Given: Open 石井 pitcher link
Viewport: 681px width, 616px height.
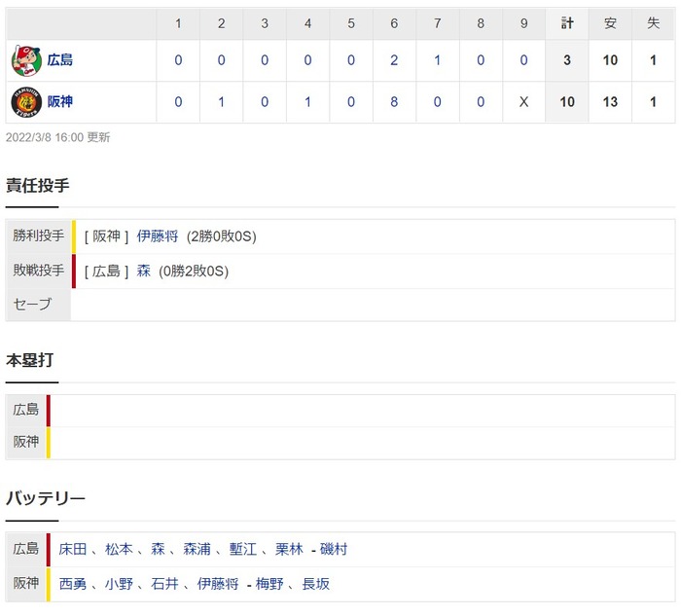Looking at the screenshot, I should 164,584.
